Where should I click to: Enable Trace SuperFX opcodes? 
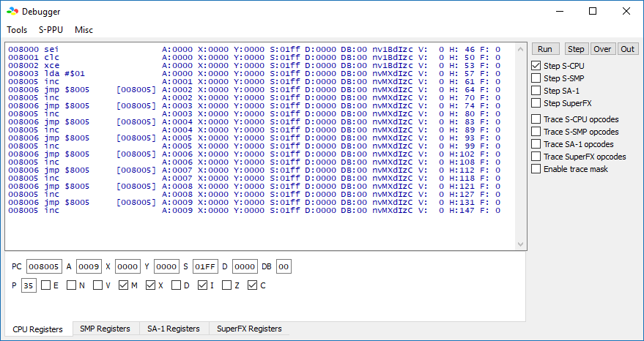pos(536,157)
